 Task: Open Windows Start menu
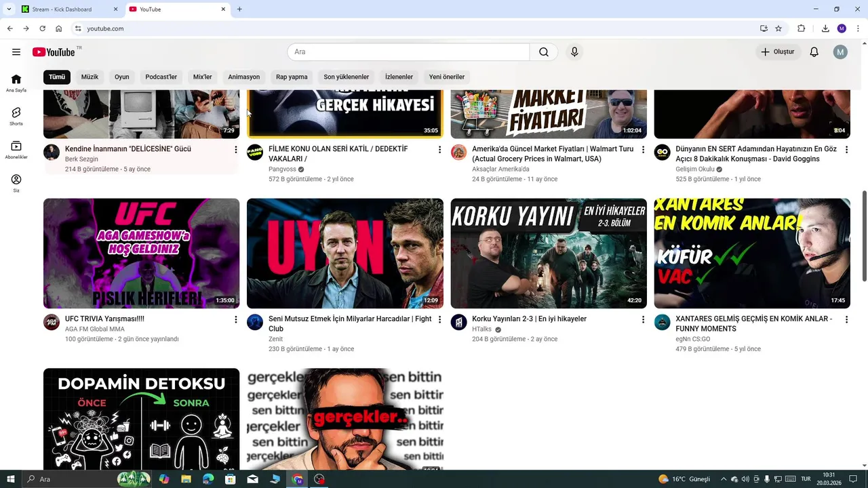tap(10, 479)
